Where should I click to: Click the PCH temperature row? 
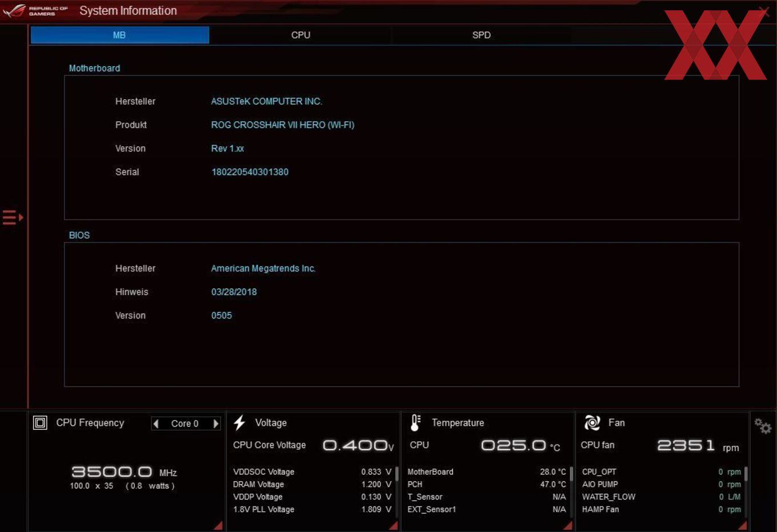pos(487,485)
